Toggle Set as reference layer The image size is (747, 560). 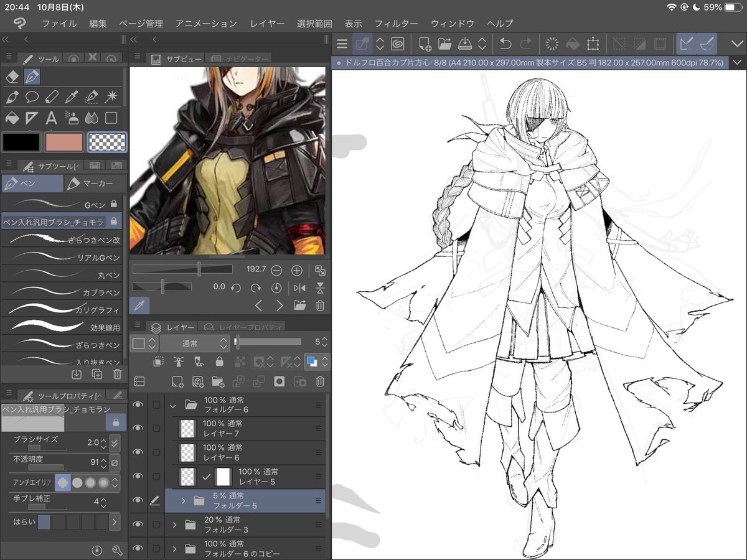179,362
